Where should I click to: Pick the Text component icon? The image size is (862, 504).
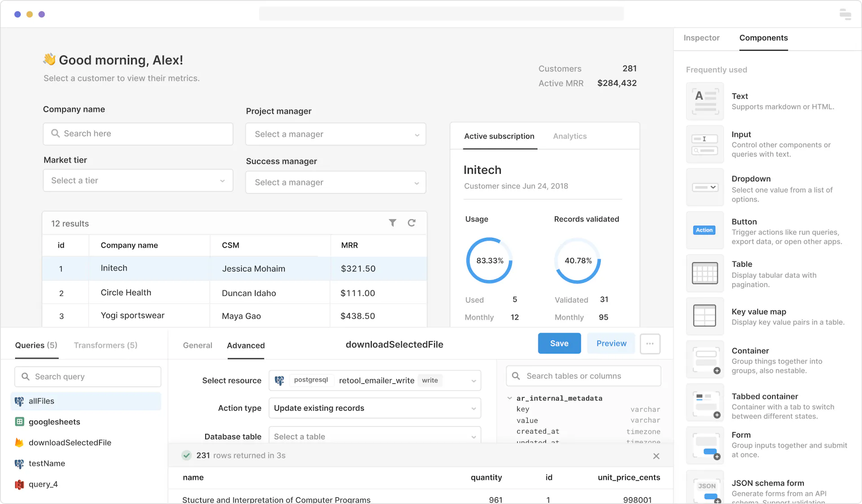(704, 101)
